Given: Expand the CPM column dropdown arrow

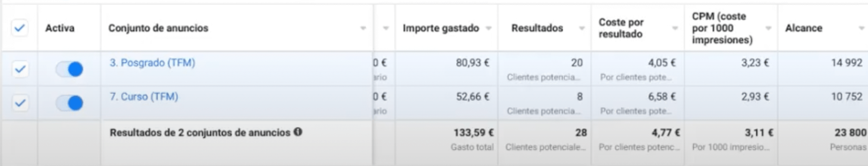Looking at the screenshot, I should 768,28.
